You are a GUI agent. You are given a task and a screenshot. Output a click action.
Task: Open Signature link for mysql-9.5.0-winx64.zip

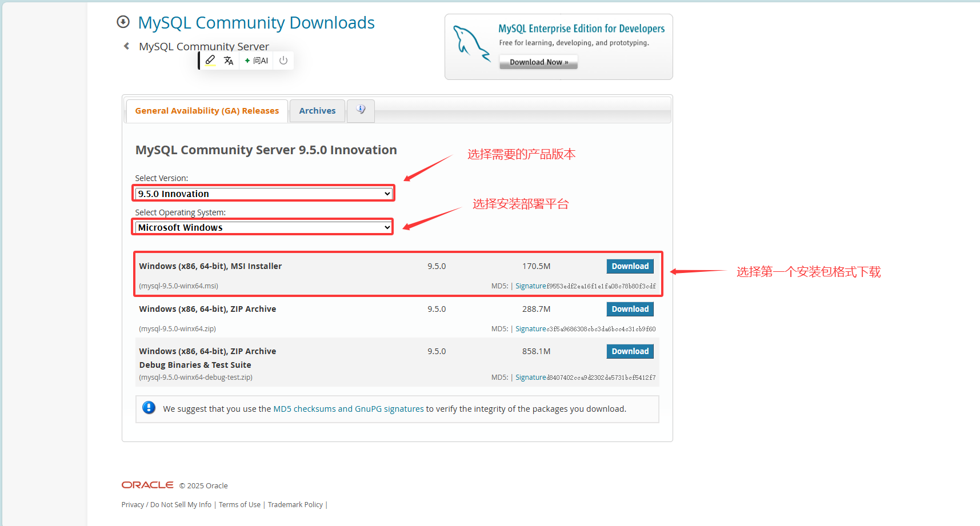(x=531, y=329)
